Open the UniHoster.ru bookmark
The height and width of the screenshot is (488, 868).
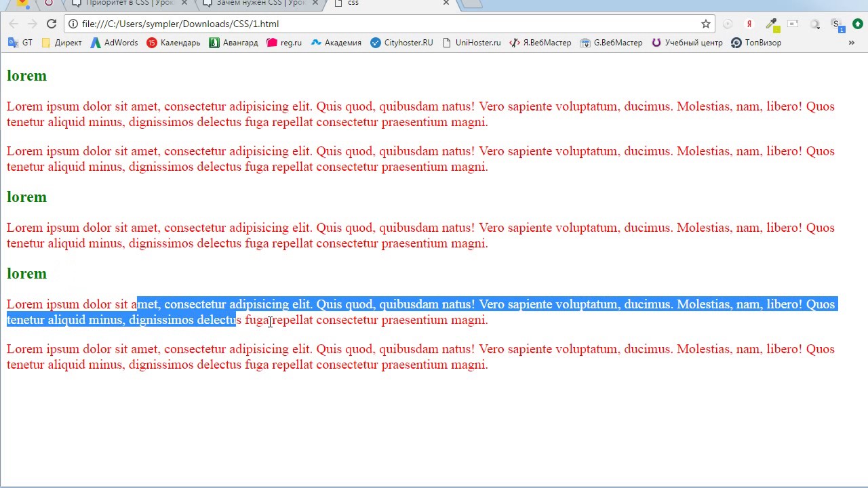(x=471, y=43)
